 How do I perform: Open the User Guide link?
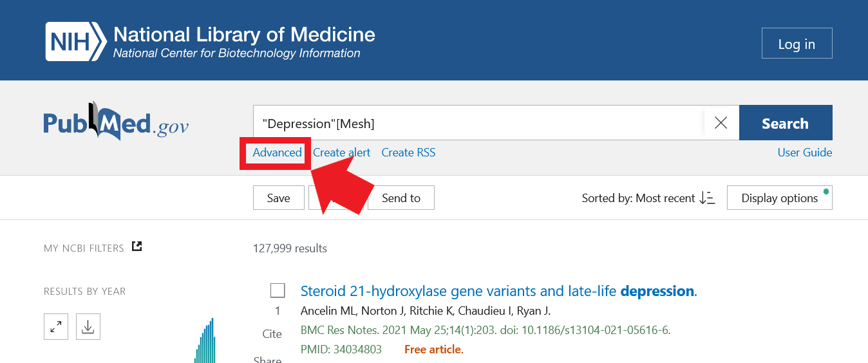(805, 153)
